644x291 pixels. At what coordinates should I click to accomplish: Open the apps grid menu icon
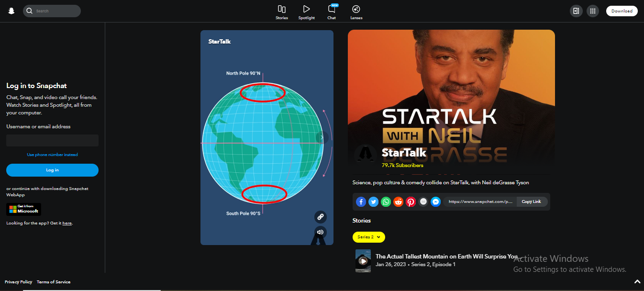coord(593,11)
